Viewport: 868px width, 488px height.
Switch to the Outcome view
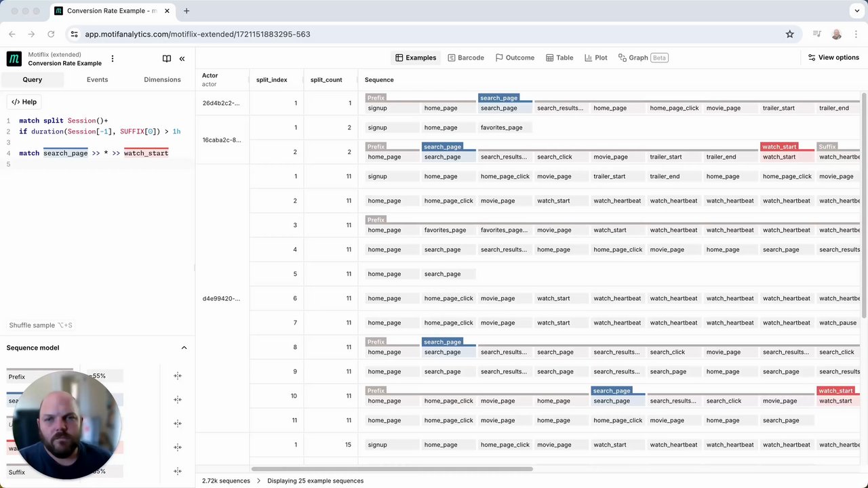tap(515, 58)
